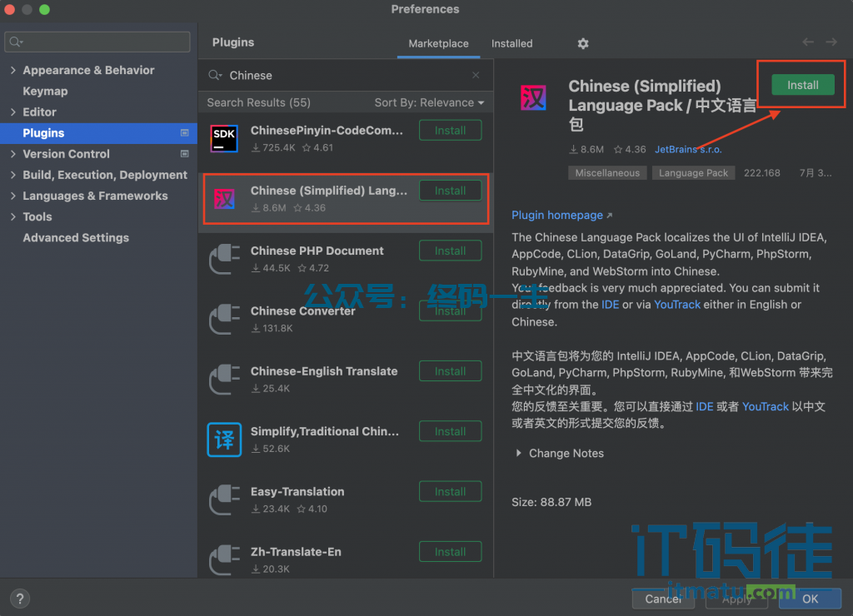
Task: Click the help question mark button
Action: pos(20,598)
